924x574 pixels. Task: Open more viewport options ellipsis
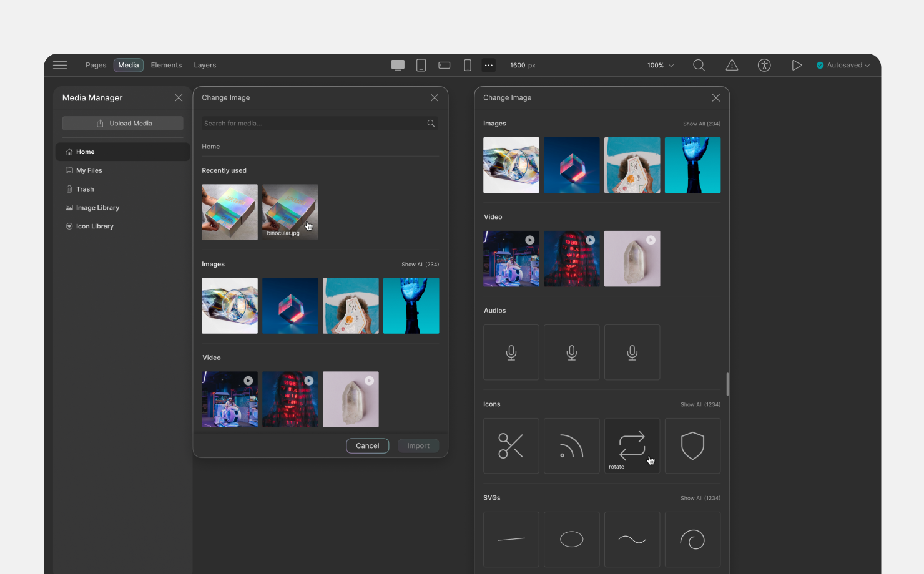coord(489,65)
